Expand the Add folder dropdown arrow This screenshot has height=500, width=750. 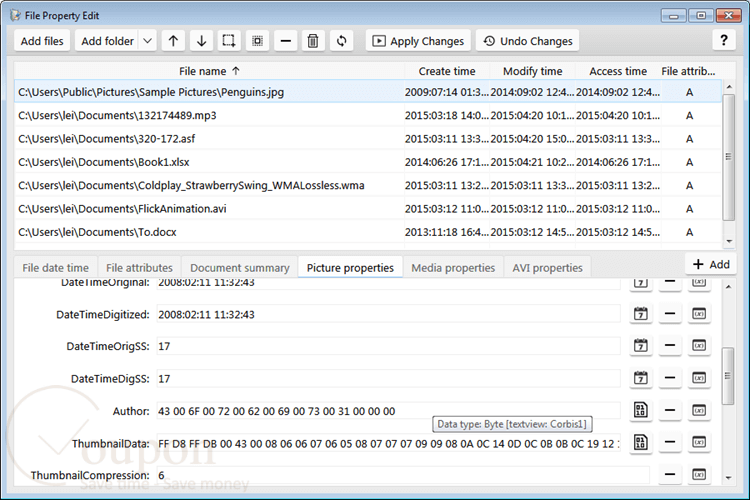pyautogui.click(x=148, y=41)
